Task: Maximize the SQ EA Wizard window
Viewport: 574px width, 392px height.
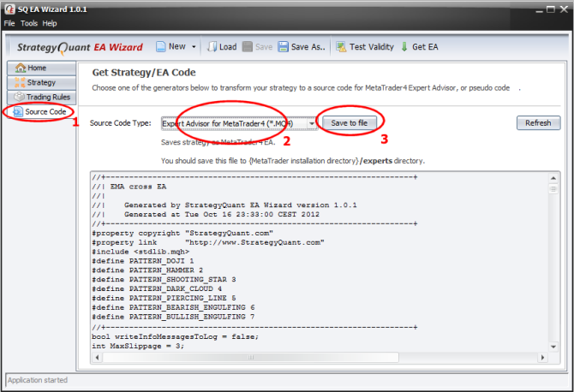Action: point(551,9)
